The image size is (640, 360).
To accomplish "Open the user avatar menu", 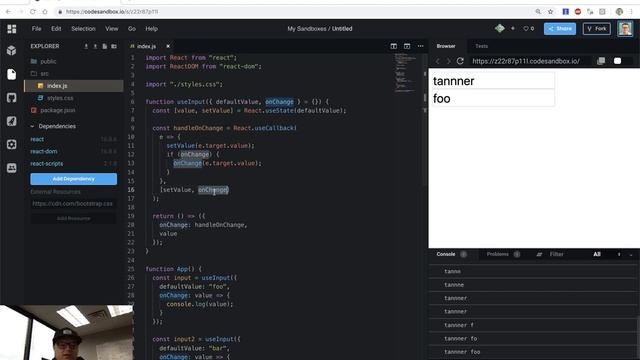I will click(625, 29).
